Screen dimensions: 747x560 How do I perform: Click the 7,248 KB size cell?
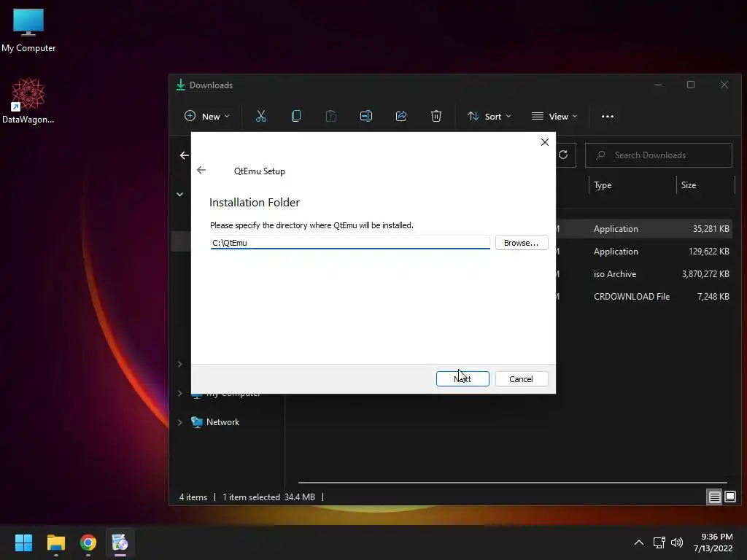[713, 296]
